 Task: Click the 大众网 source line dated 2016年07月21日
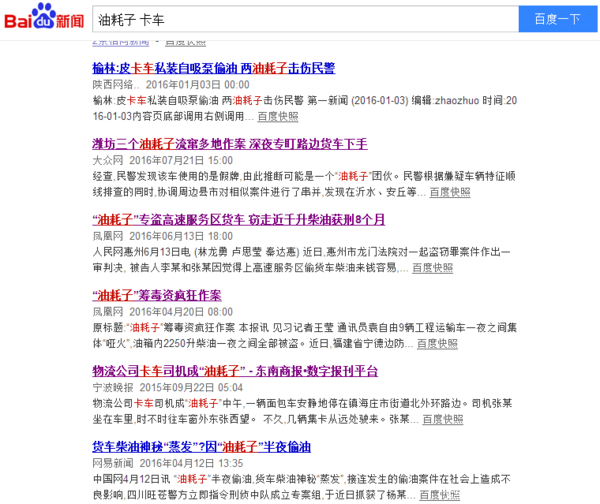pyautogui.click(x=162, y=160)
